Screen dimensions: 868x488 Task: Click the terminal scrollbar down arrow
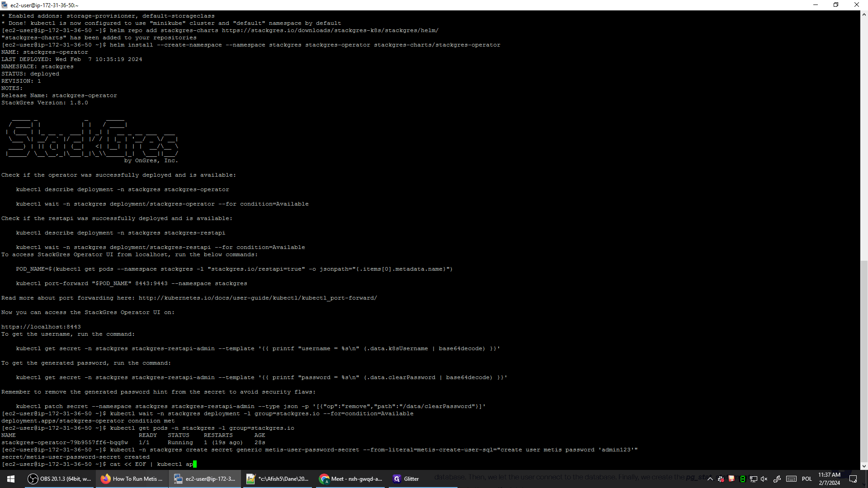[864, 466]
